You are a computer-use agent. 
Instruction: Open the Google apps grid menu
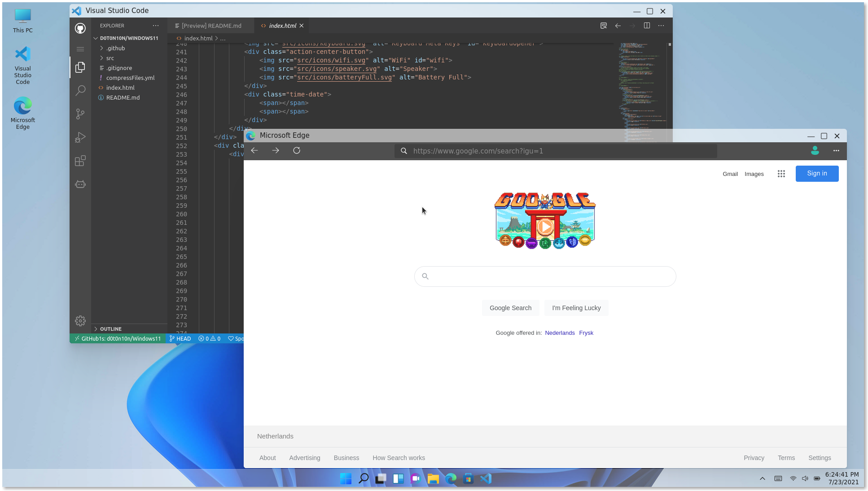click(781, 174)
